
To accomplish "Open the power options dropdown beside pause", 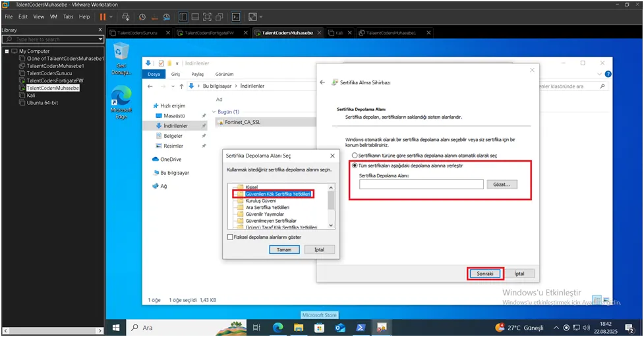I will pyautogui.click(x=111, y=17).
